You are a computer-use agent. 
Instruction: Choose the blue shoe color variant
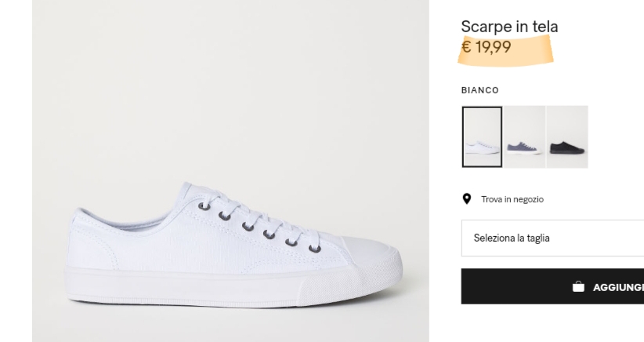coord(524,137)
